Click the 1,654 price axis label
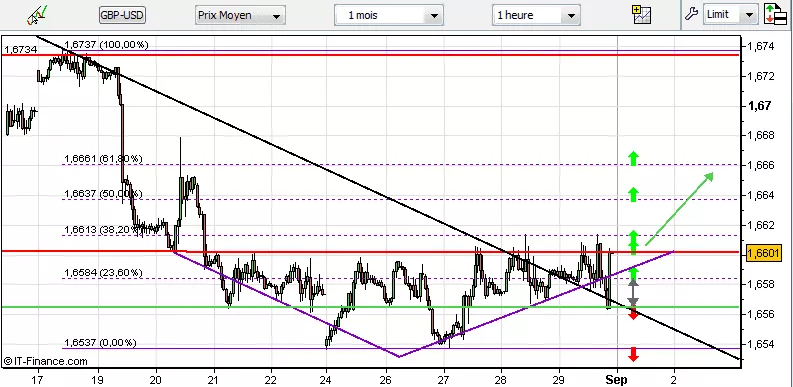793x387 pixels. [x=760, y=344]
